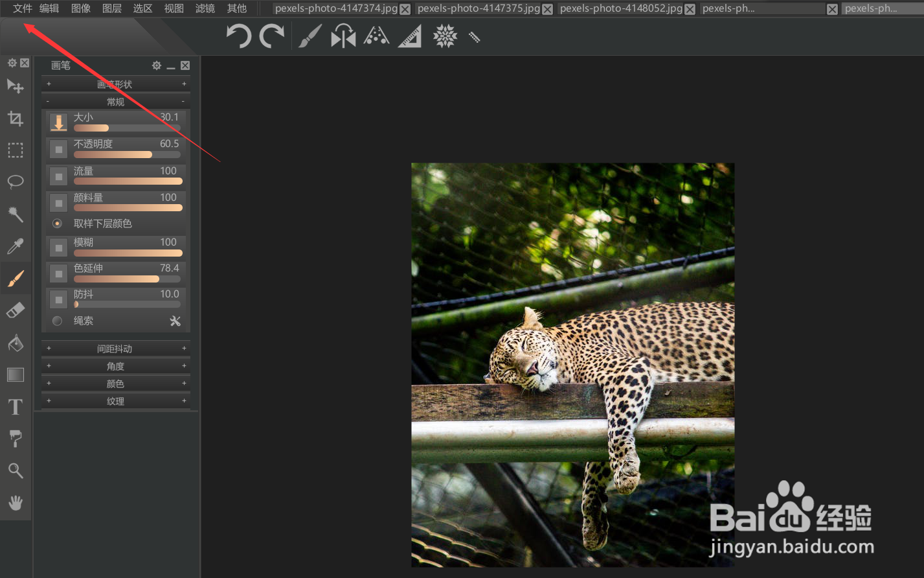Image resolution: width=924 pixels, height=578 pixels.
Task: Close the pexels-photo-4148052.jpg tab
Action: (690, 9)
